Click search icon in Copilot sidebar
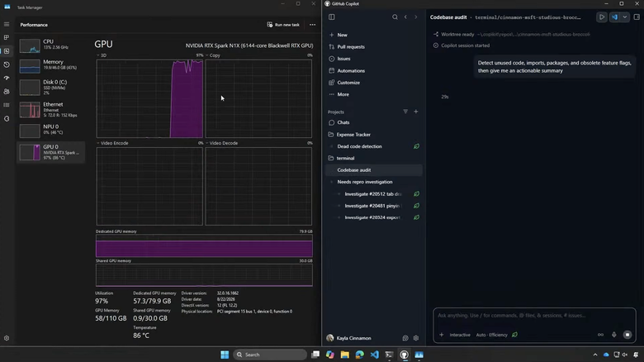Screen dimensions: 644x362 395,17
